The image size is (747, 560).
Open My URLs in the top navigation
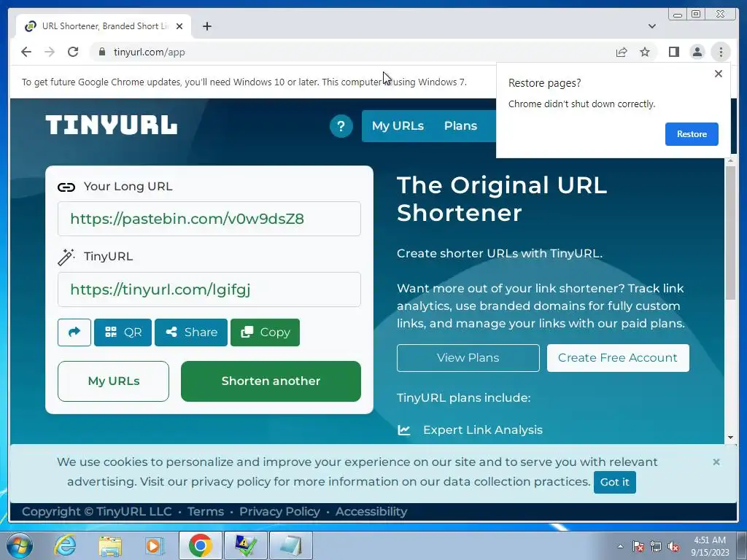click(x=398, y=125)
